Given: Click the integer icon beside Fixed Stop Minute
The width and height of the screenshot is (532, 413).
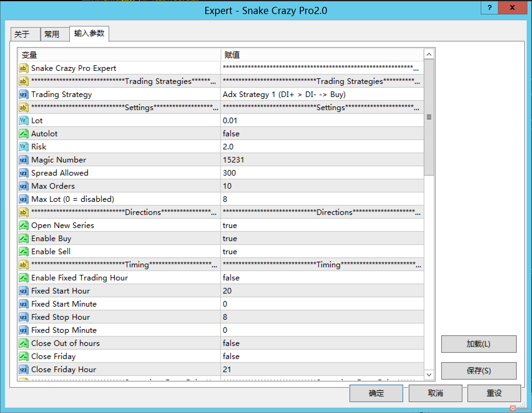Looking at the screenshot, I should [x=24, y=330].
